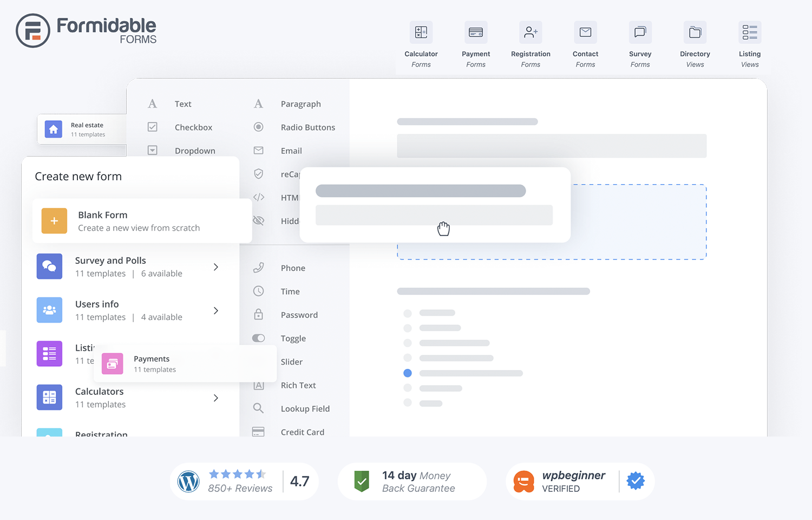Screen dimensions: 812x520
Task: Expand Calculators templates chevron
Action: pyautogui.click(x=216, y=398)
